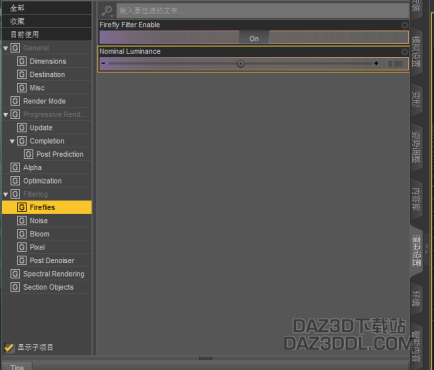Switch to the Tips tab
The height and width of the screenshot is (370, 434).
17,367
